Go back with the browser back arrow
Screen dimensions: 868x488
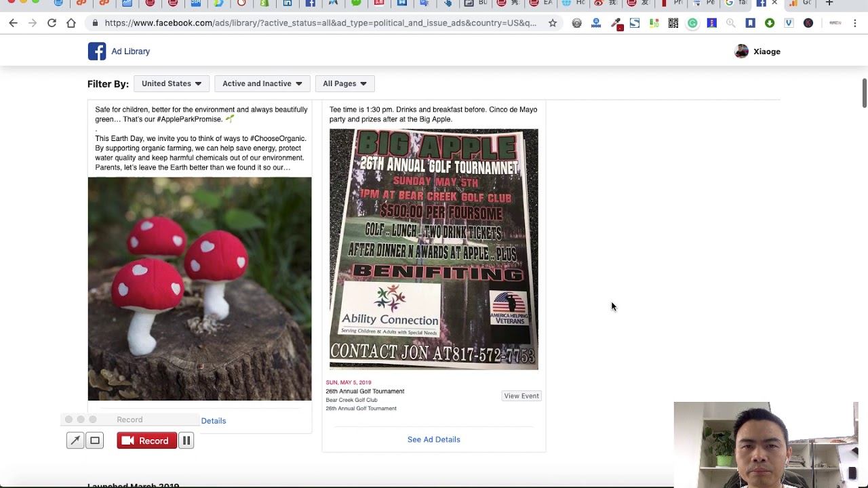coord(13,23)
